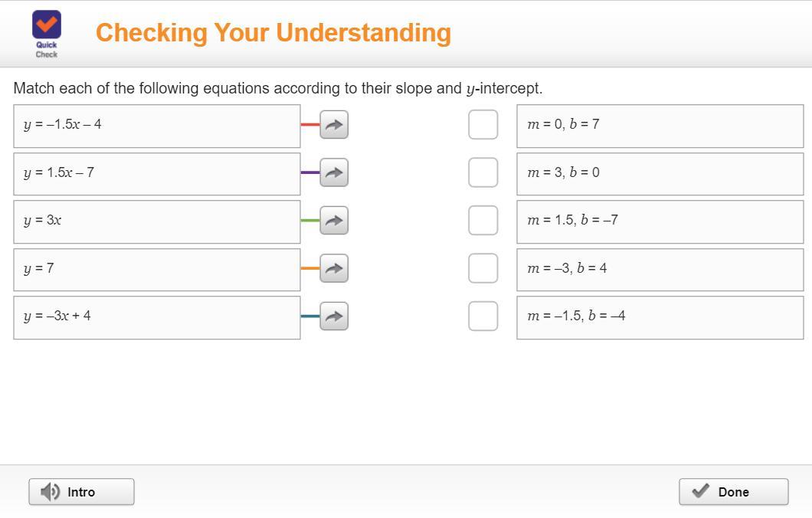
Task: Click the y = 3x equation tile
Action: point(156,221)
